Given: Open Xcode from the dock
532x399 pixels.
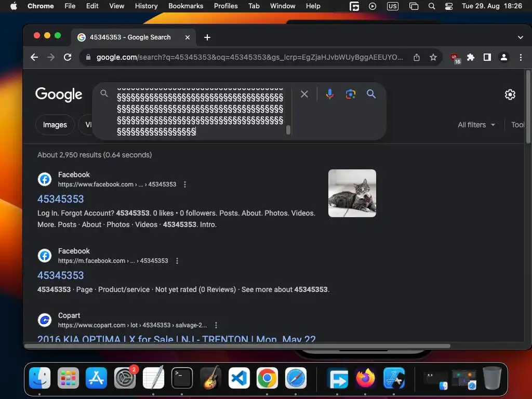Looking at the screenshot, I should click(x=394, y=378).
